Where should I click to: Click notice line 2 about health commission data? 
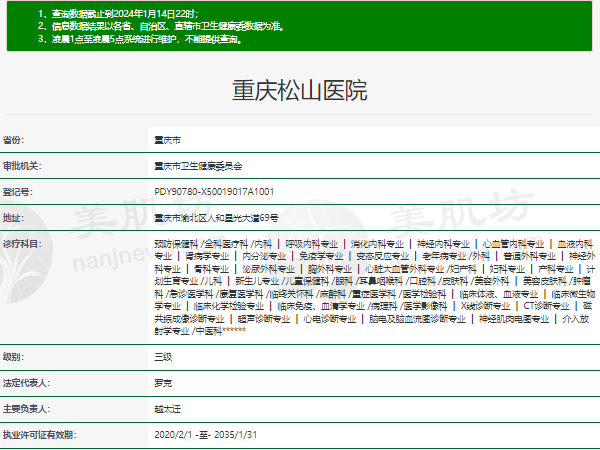point(161,26)
